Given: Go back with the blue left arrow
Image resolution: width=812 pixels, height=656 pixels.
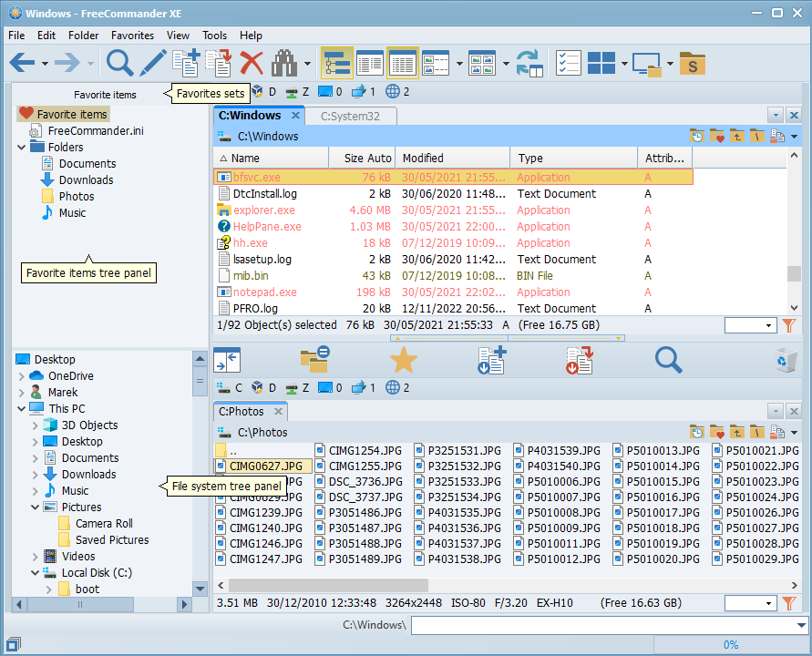Looking at the screenshot, I should coord(22,63).
